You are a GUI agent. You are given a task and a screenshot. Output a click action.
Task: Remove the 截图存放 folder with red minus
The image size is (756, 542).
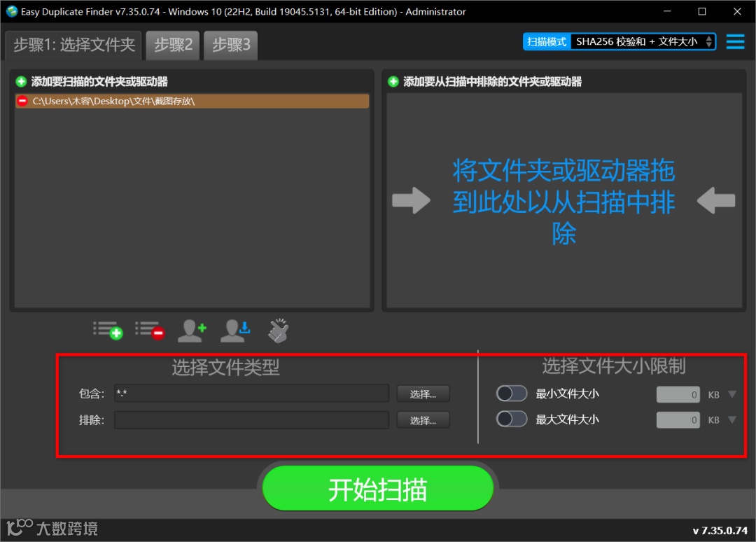click(x=22, y=101)
